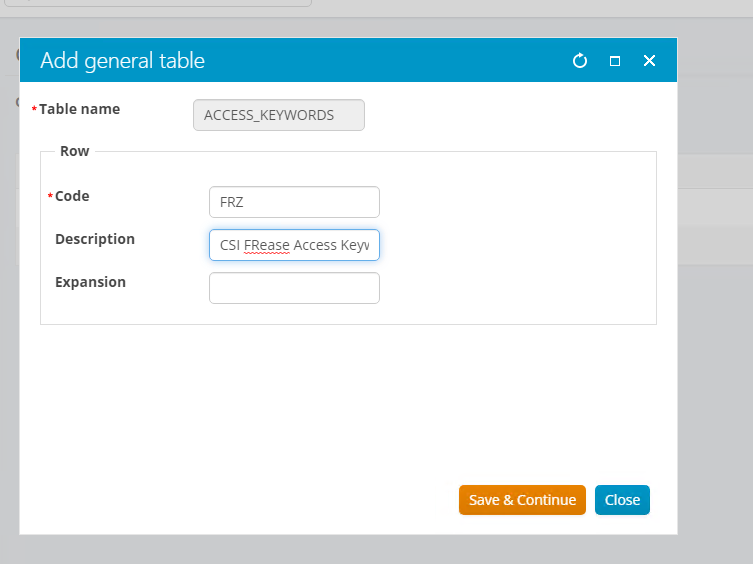Image resolution: width=753 pixels, height=564 pixels.
Task: Click the Code field label
Action: point(72,196)
